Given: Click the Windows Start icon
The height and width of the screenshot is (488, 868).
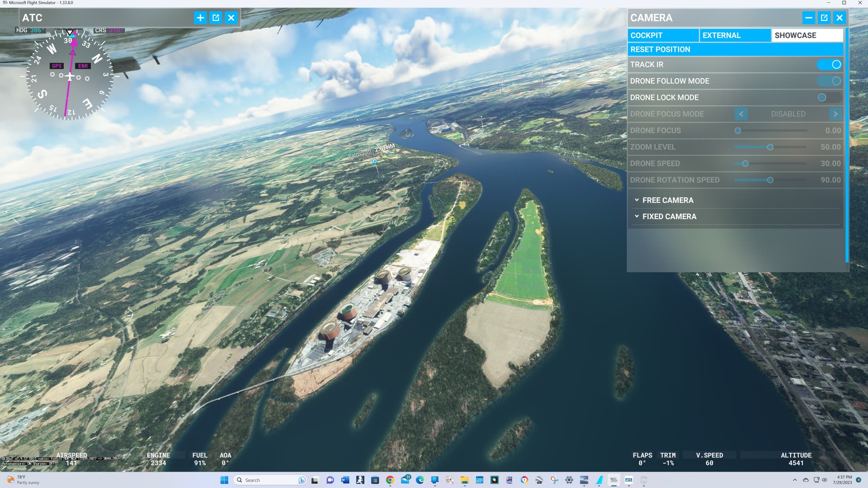Looking at the screenshot, I should tap(224, 480).
